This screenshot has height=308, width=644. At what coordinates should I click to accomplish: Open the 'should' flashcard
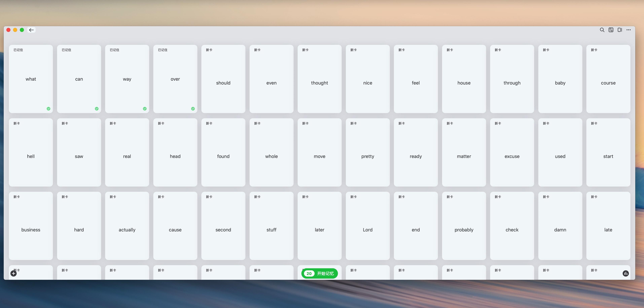(x=223, y=83)
